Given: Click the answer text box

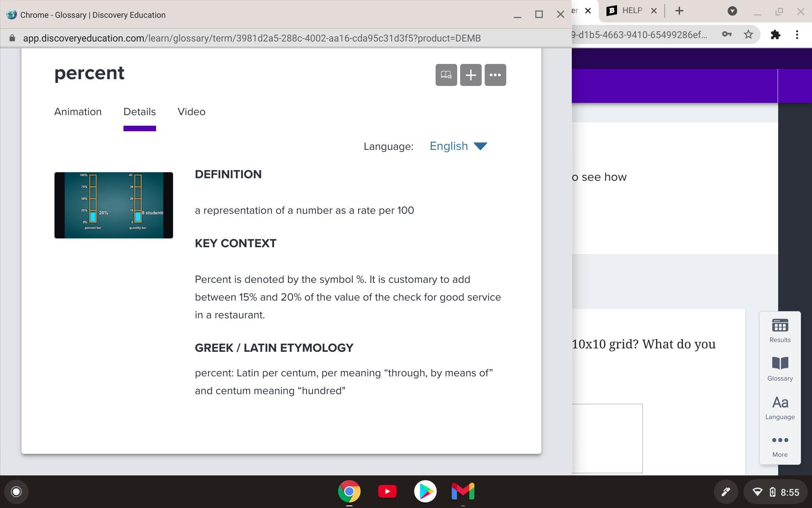Looking at the screenshot, I should point(607,438).
